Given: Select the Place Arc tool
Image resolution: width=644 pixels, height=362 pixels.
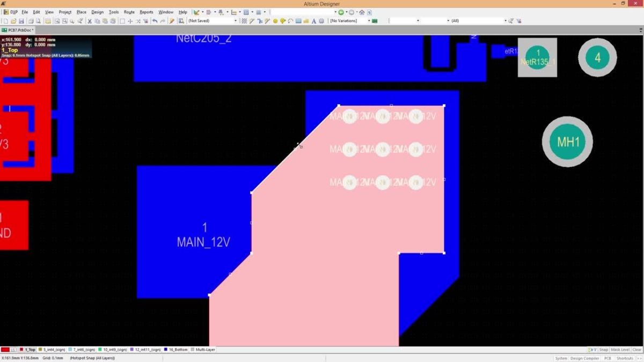Looking at the screenshot, I should click(290, 21).
